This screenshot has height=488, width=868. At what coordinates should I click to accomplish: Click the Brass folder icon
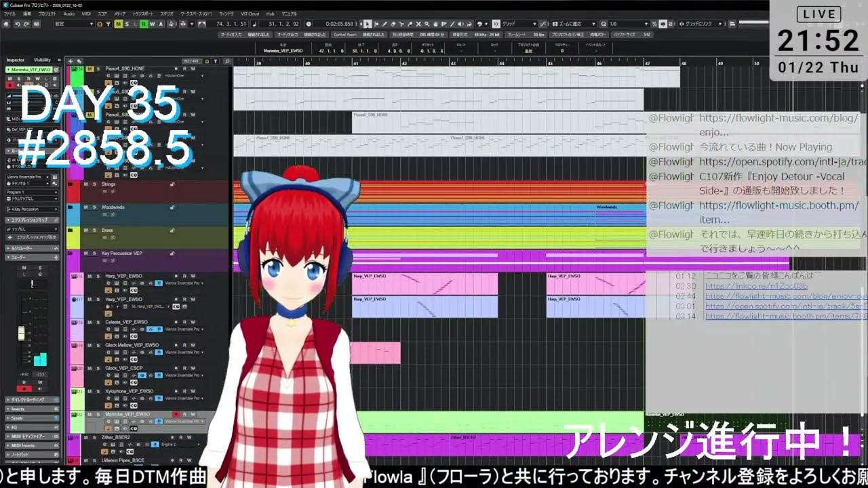pyautogui.click(x=70, y=230)
